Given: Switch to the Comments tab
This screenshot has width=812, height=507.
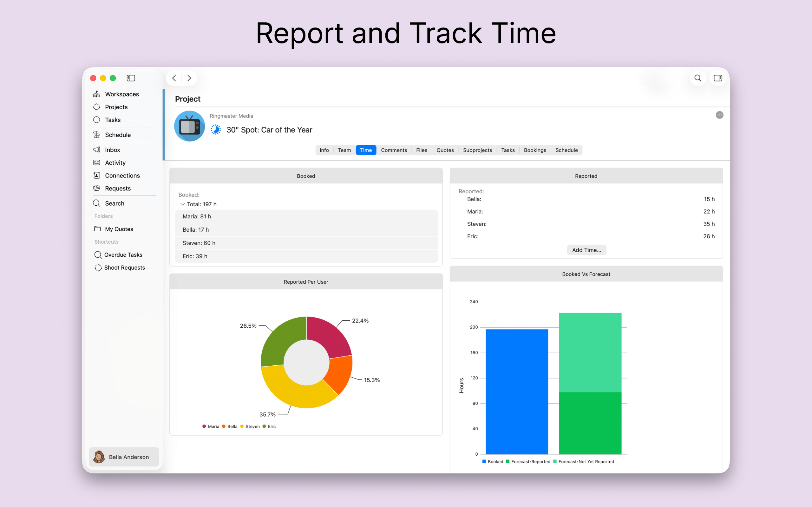Looking at the screenshot, I should coord(394,150).
